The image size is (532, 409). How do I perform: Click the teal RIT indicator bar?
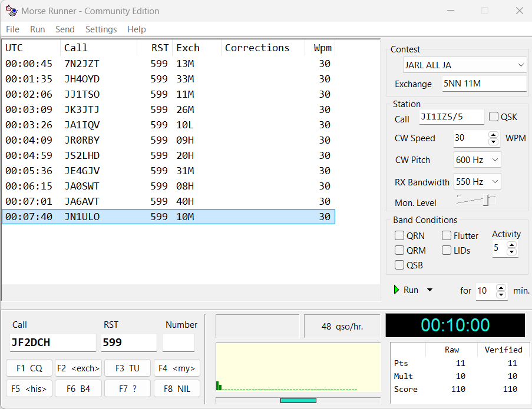coord(298,400)
